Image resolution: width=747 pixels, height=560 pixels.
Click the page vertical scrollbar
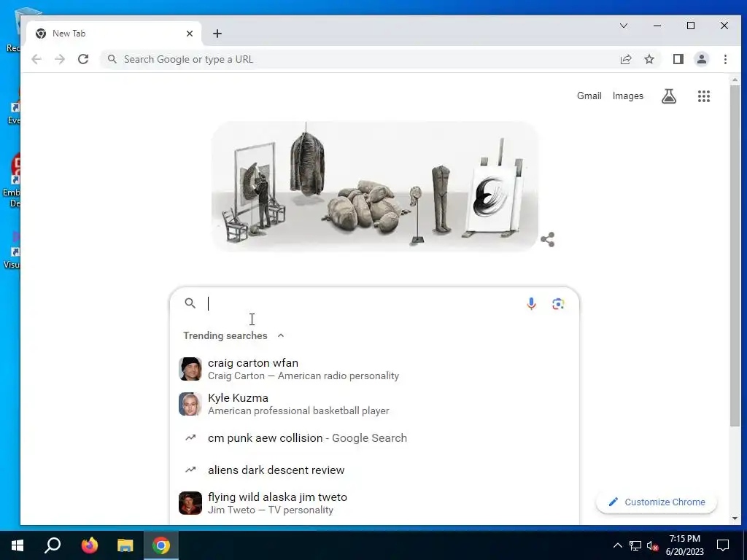pyautogui.click(x=735, y=257)
